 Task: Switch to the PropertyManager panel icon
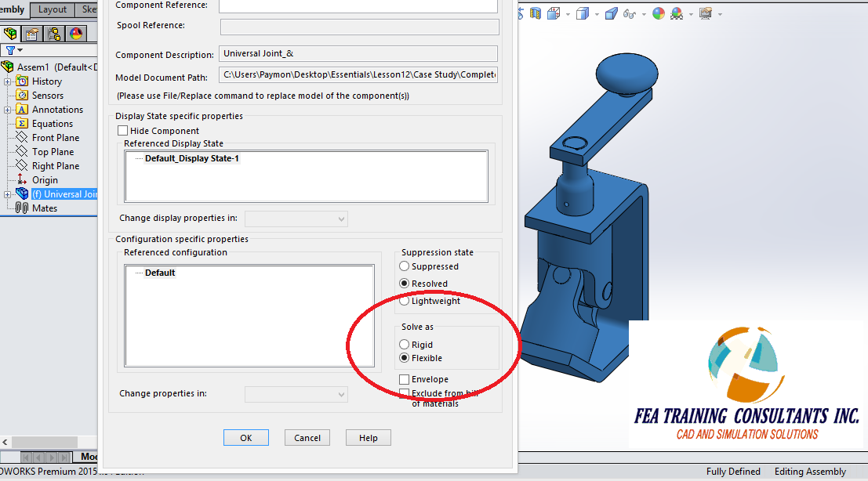(30, 34)
